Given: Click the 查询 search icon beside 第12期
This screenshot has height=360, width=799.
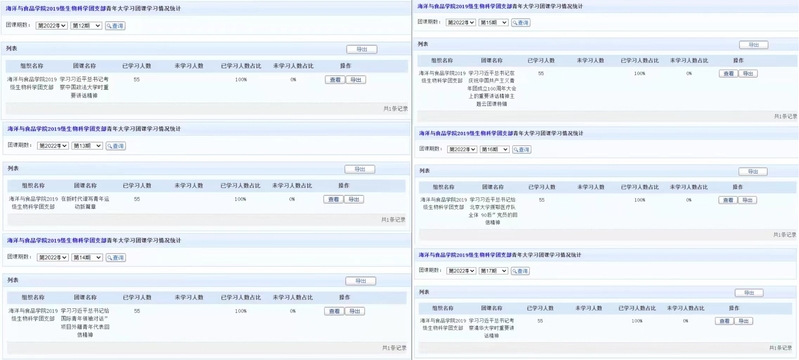Looking at the screenshot, I should click(x=115, y=25).
